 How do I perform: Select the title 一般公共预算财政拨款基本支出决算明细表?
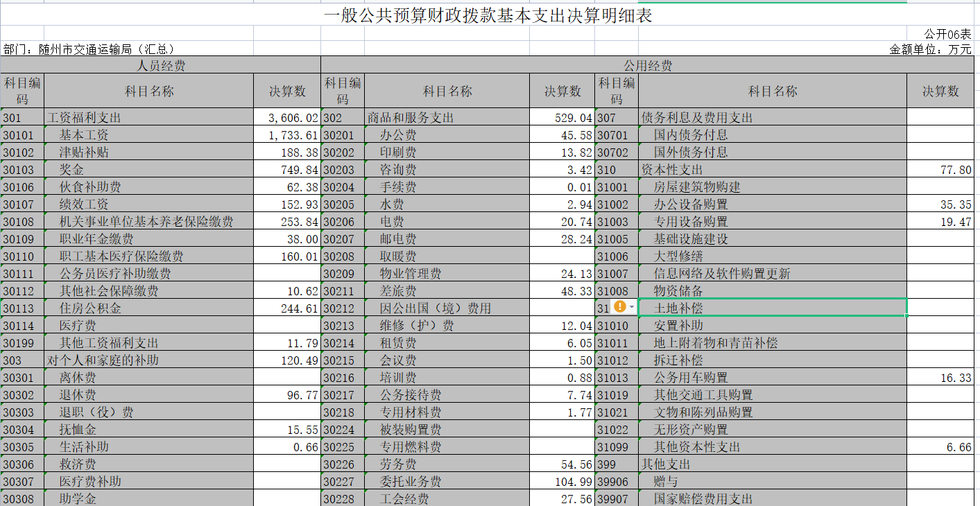pyautogui.click(x=488, y=15)
